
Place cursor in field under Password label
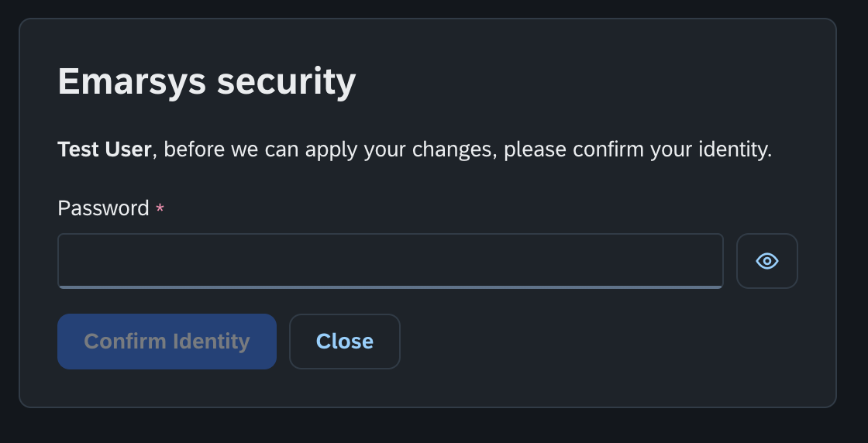tap(391, 261)
